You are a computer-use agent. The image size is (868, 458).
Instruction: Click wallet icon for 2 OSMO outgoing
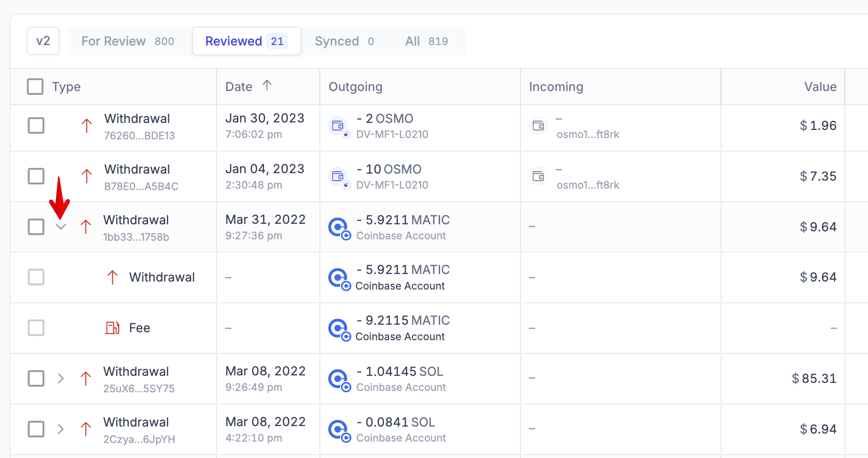pos(338,126)
